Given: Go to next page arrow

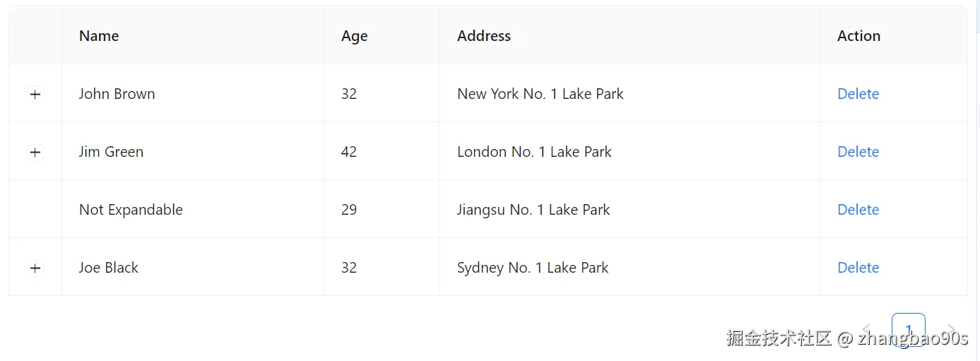Looking at the screenshot, I should click(951, 329).
